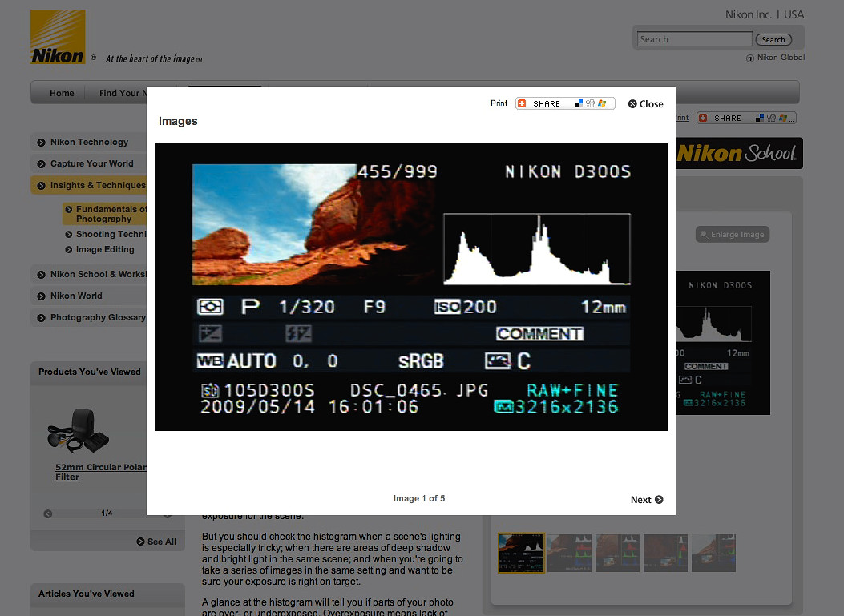Expand Photography Glossary sidebar item
Viewport: 844px width, 616px height.
coord(89,317)
